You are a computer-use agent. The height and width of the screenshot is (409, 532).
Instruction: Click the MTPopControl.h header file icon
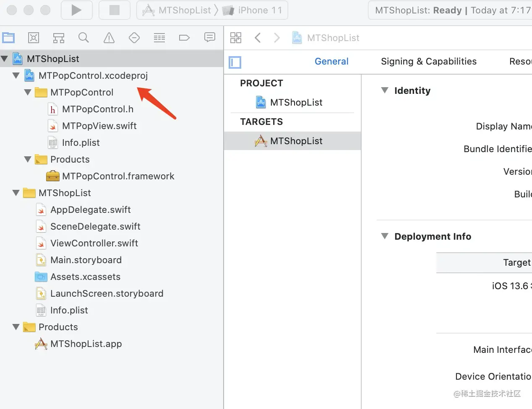(53, 109)
